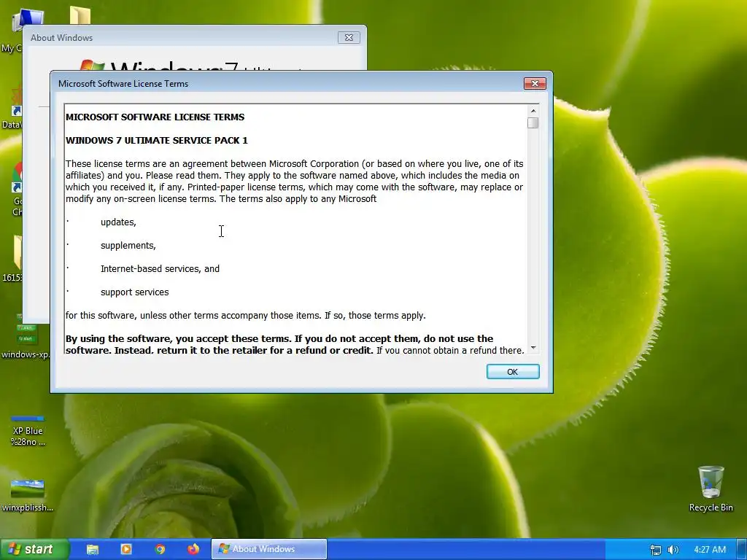Launch Google Chrome from the taskbar
This screenshot has width=747, height=560.
coord(160,549)
